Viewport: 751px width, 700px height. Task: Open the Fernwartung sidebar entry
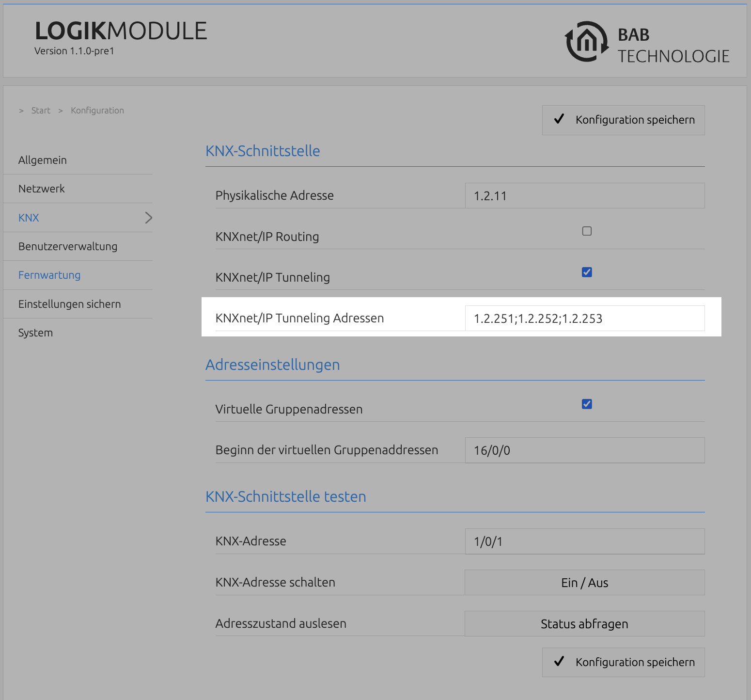tap(49, 275)
